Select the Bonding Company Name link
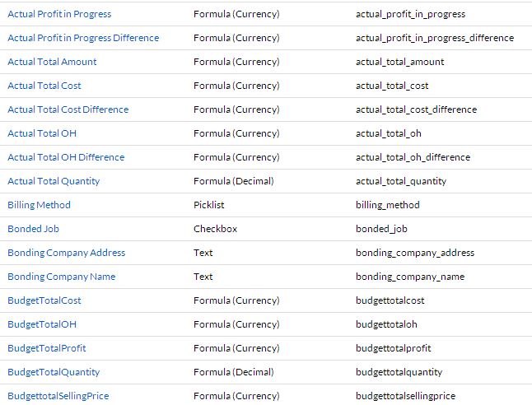This screenshot has height=405, width=532. [62, 277]
